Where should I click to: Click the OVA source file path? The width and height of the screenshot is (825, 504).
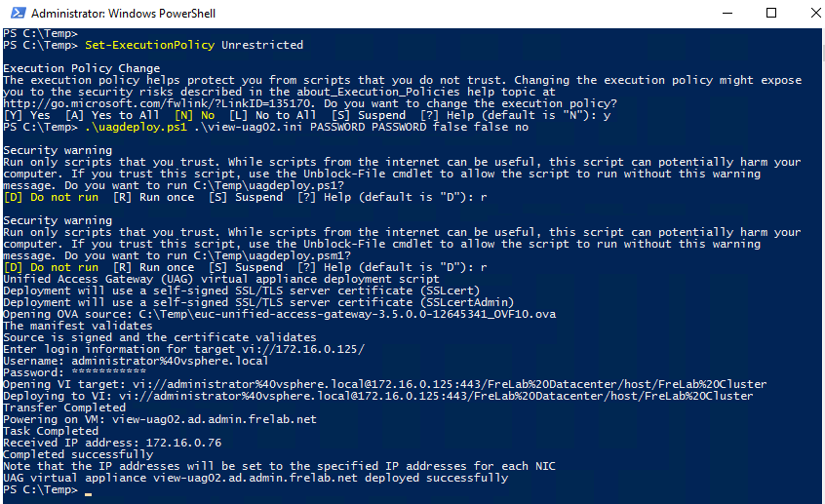point(347,314)
